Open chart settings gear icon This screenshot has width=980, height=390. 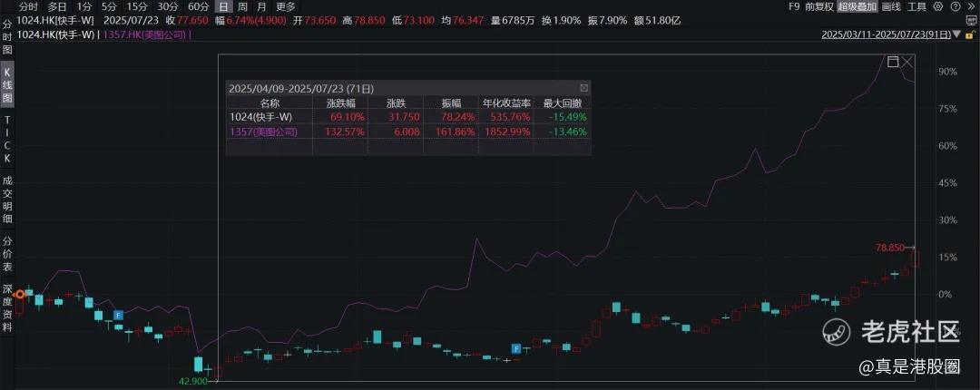pos(938,6)
